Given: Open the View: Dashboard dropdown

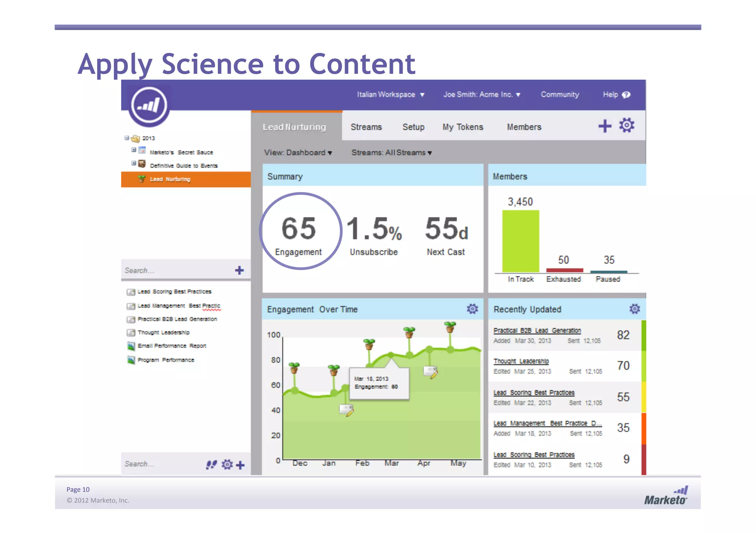Looking at the screenshot, I should [298, 152].
